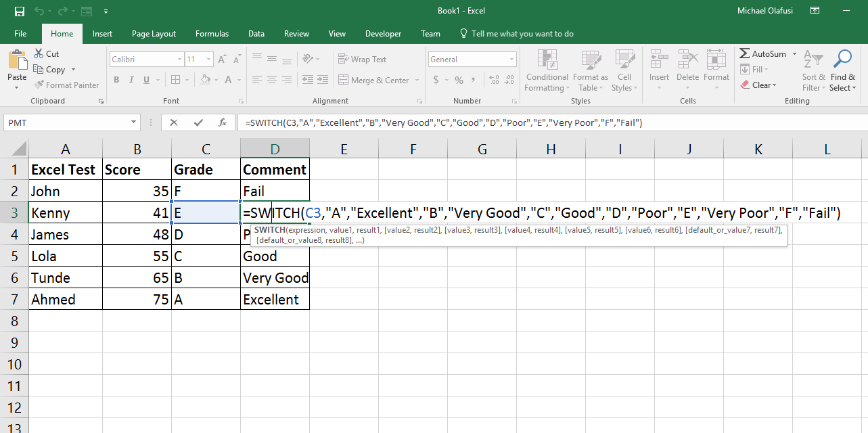Switch to the Page Layout tab
The height and width of the screenshot is (433, 868).
154,34
